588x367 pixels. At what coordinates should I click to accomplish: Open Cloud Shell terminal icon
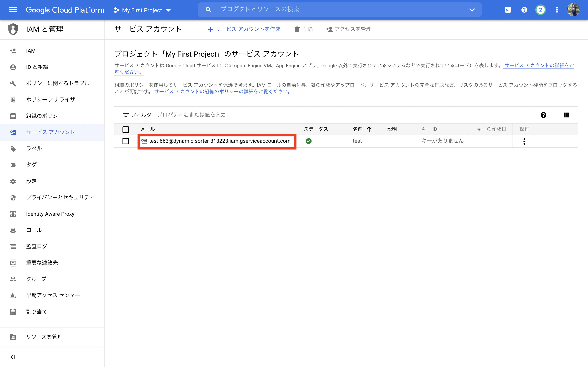508,10
